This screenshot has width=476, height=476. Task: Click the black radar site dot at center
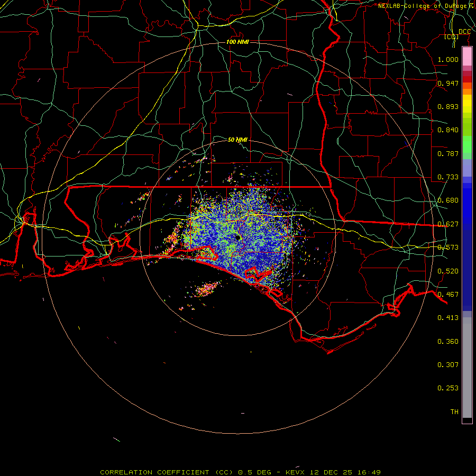click(237, 237)
